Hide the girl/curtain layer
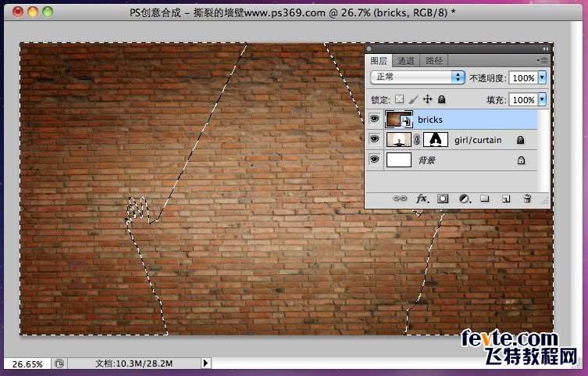This screenshot has width=588, height=376. [x=375, y=140]
